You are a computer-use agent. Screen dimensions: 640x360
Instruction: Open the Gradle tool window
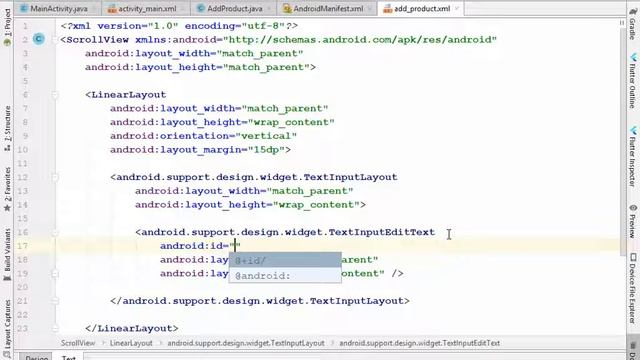point(633,24)
